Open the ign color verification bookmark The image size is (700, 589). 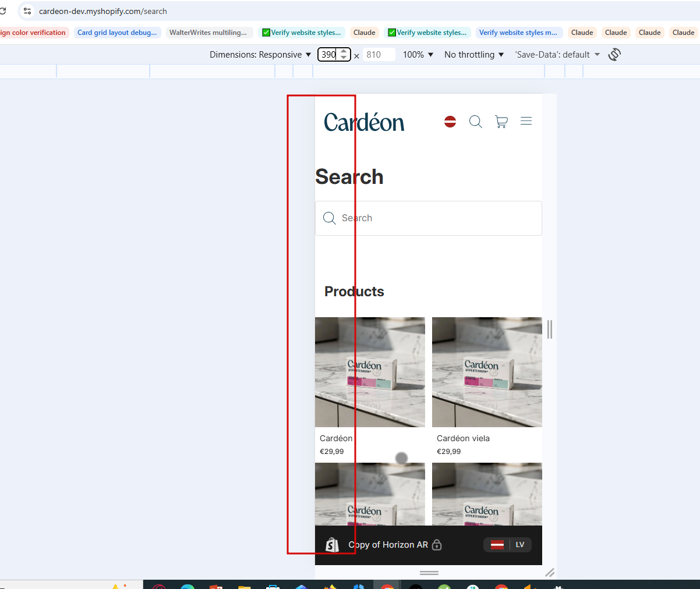[33, 33]
